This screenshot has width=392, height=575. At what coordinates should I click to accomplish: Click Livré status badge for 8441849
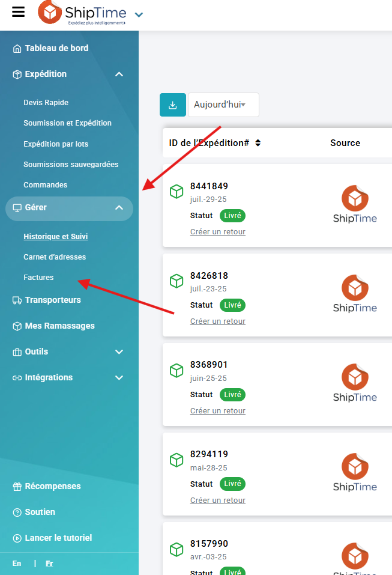232,215
